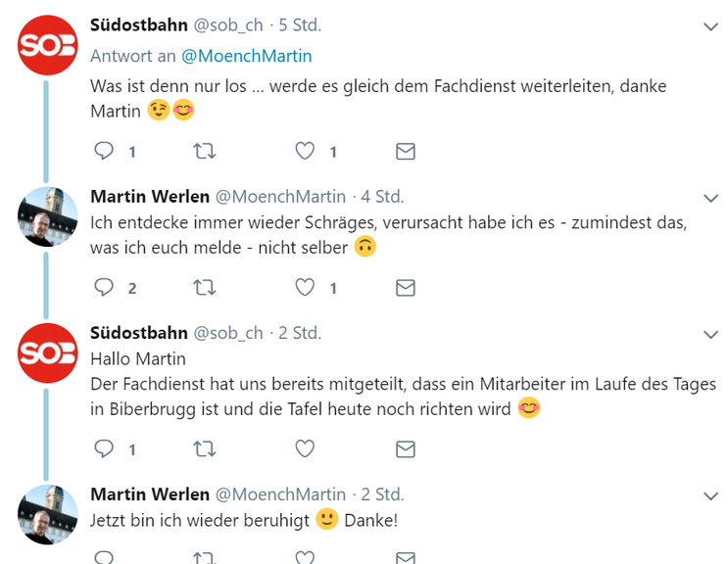Retweet Südostbahn's Biberbrugg tweet

[205, 448]
